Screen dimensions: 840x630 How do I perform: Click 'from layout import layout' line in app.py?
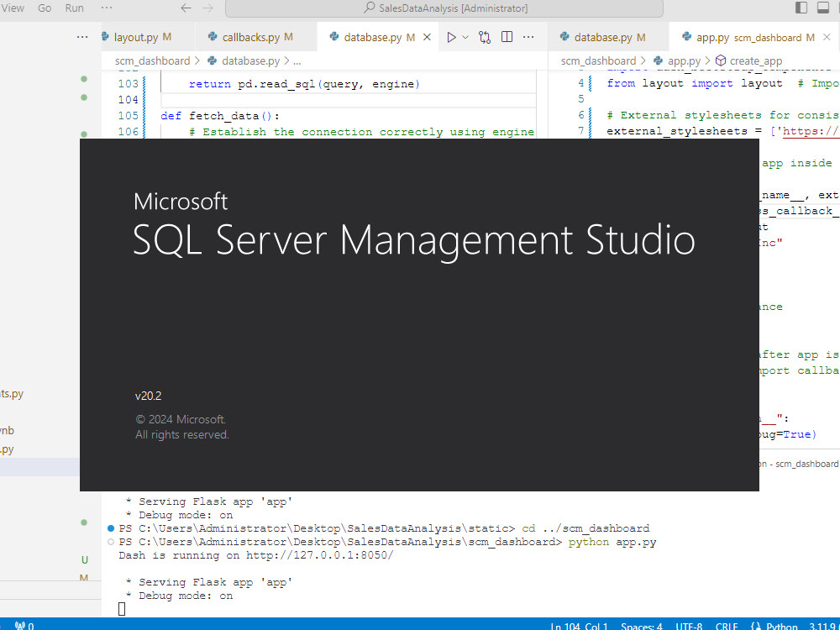click(695, 83)
